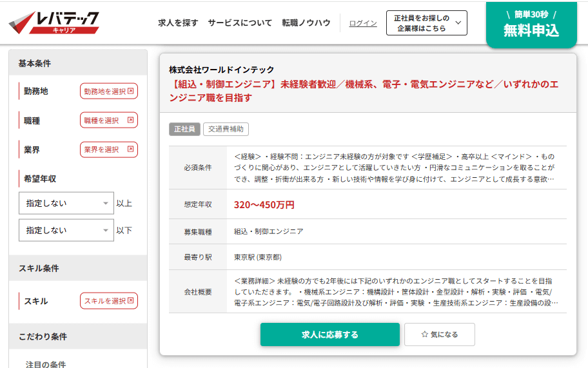588x368 pixels.
Task: Open maximum salary 以下 dropdown
Action: tap(66, 230)
